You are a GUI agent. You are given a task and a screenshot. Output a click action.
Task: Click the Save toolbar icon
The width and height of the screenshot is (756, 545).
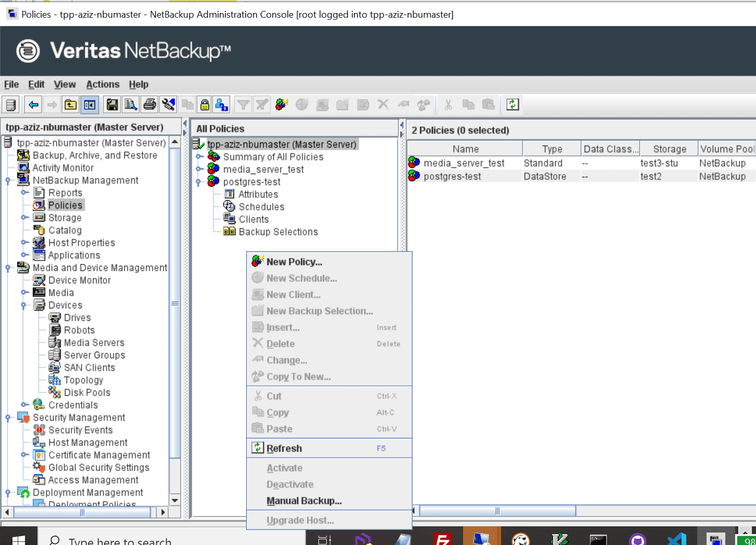(112, 105)
